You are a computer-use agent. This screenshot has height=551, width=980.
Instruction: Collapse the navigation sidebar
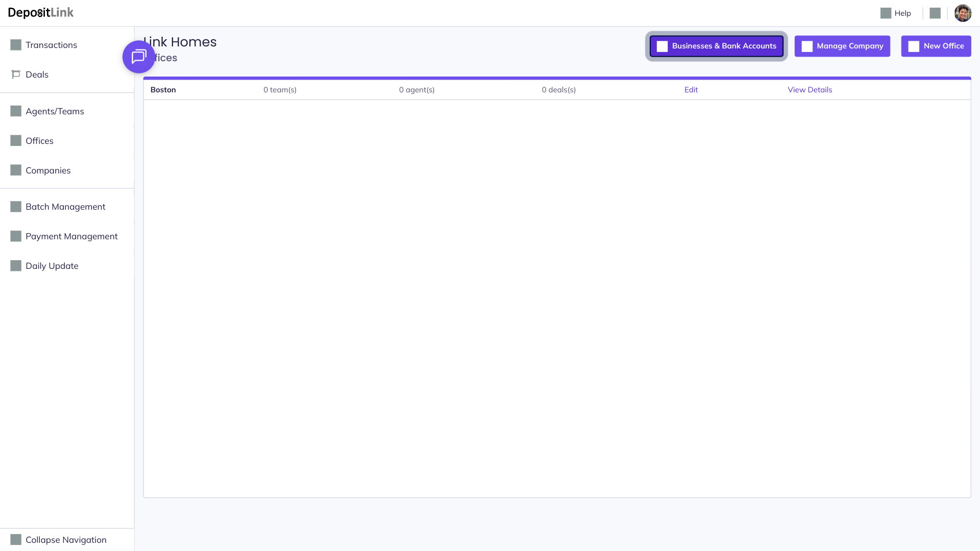[65, 540]
